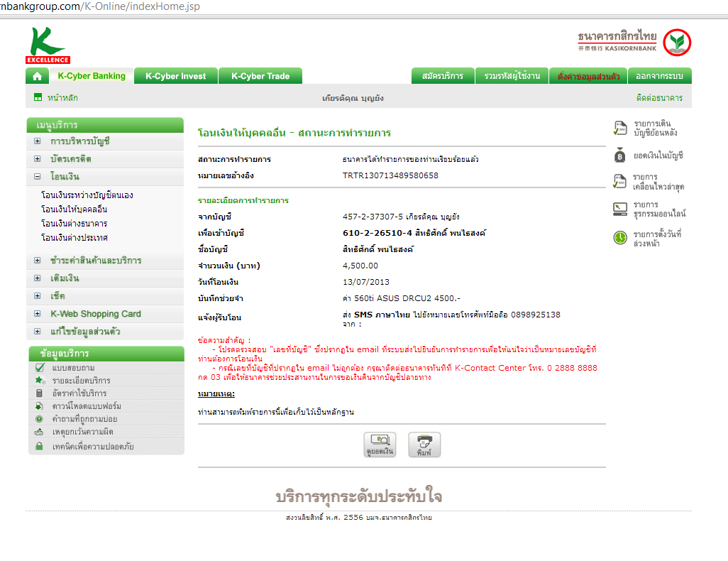Go to the home icon tab
The image size is (728, 561).
[x=37, y=76]
